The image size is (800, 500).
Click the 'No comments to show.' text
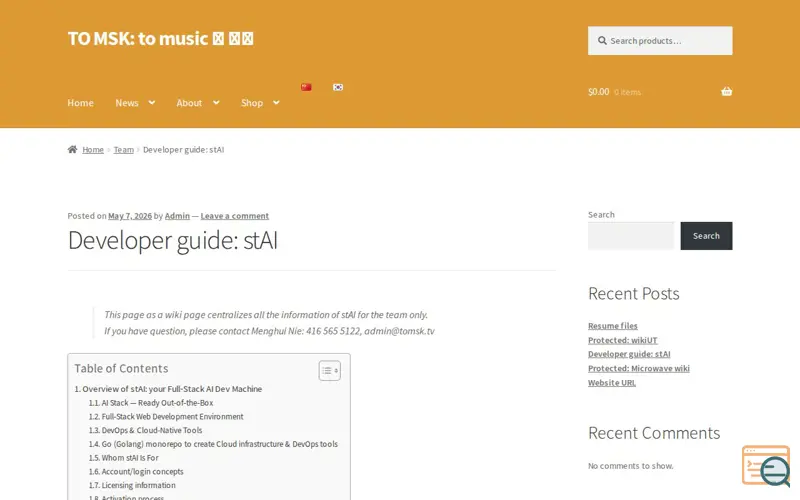tap(631, 466)
